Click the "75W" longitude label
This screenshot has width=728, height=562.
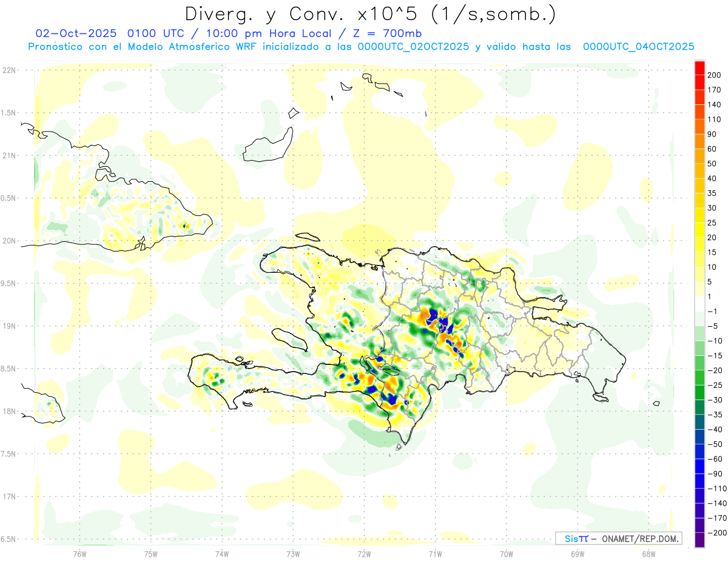[150, 554]
